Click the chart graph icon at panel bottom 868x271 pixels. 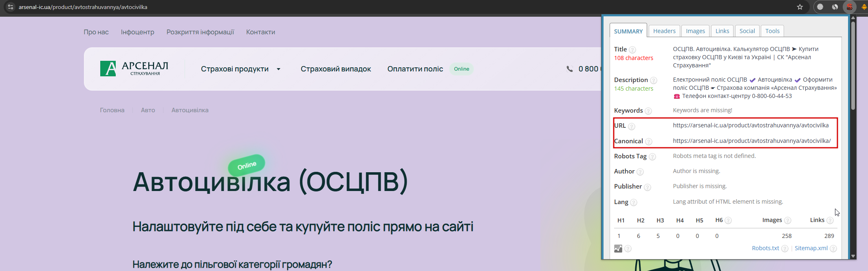[618, 249]
